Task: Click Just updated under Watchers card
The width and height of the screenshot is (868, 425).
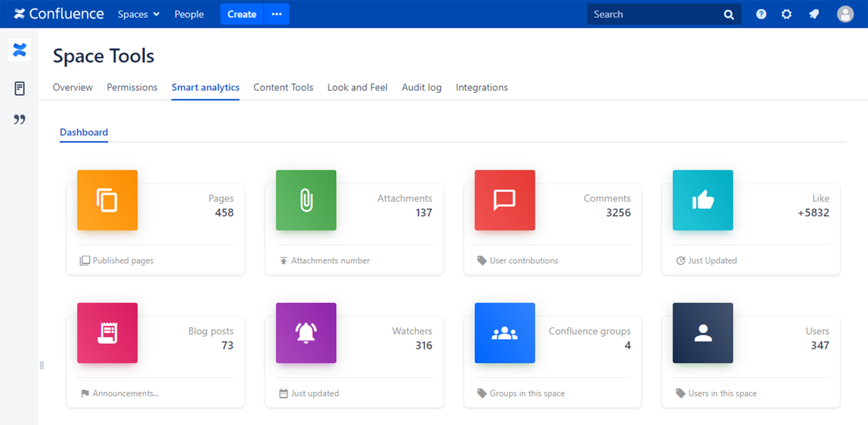Action: pyautogui.click(x=315, y=393)
